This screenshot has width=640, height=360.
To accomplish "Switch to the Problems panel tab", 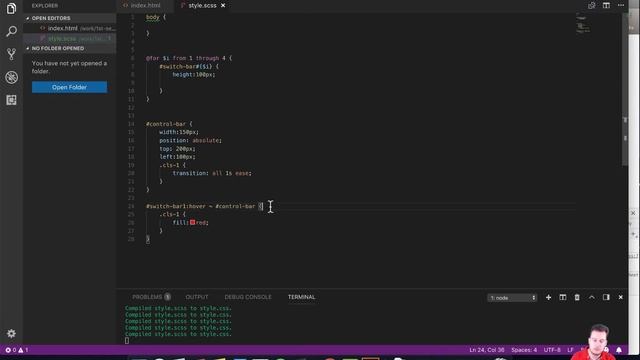I will 151,297.
